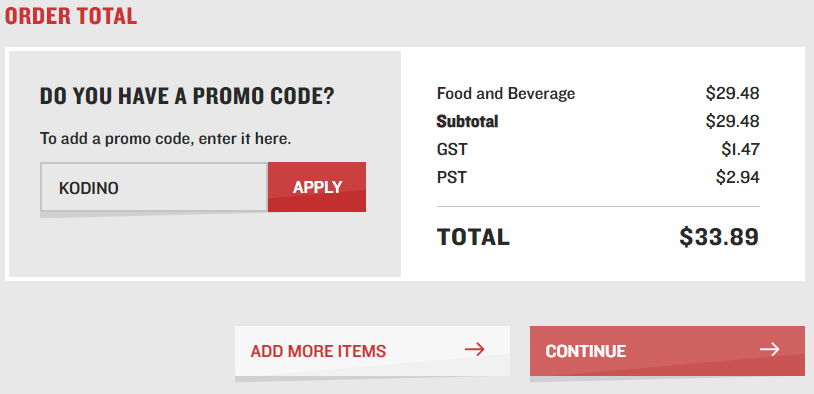Click the GST amount $1.47
The height and width of the screenshot is (394, 814).
pos(740,150)
